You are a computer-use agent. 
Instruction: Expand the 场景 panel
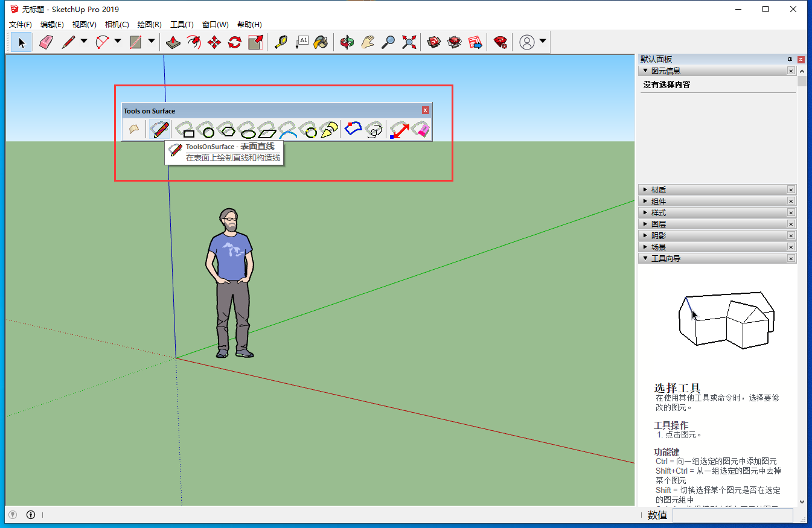pos(645,247)
